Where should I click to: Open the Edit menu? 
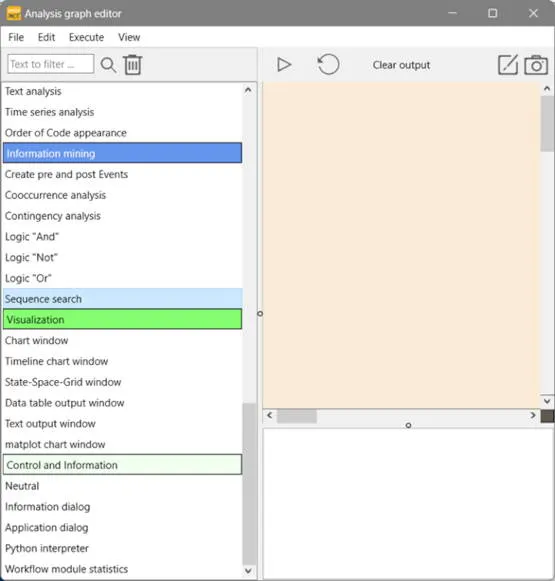(46, 37)
